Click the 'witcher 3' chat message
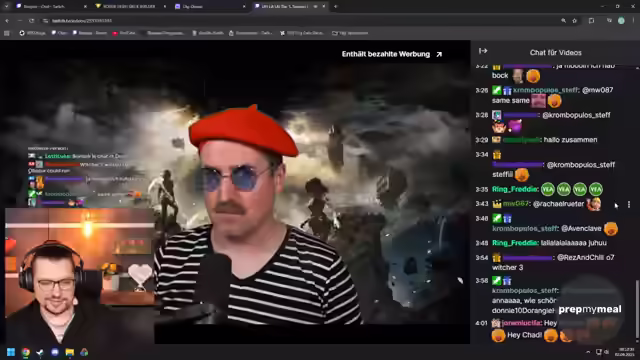 (x=507, y=267)
